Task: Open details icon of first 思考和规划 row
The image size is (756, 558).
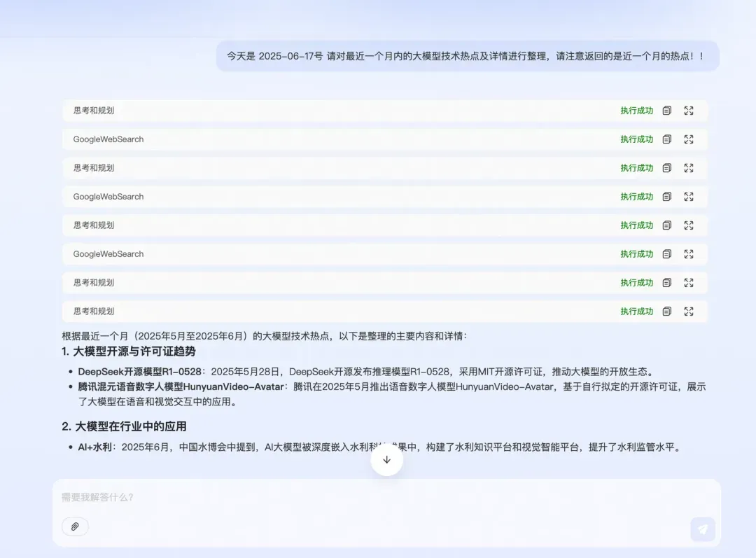Action: (667, 111)
